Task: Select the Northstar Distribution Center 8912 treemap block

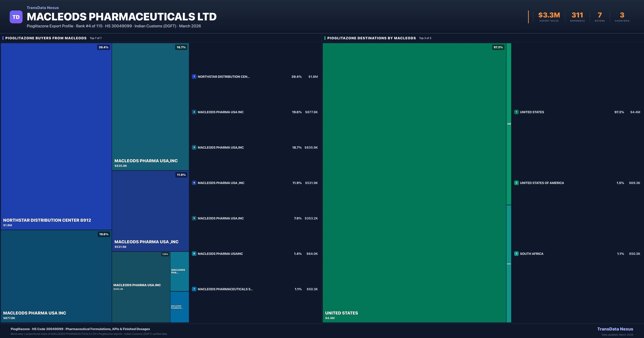Action: pyautogui.click(x=56, y=136)
